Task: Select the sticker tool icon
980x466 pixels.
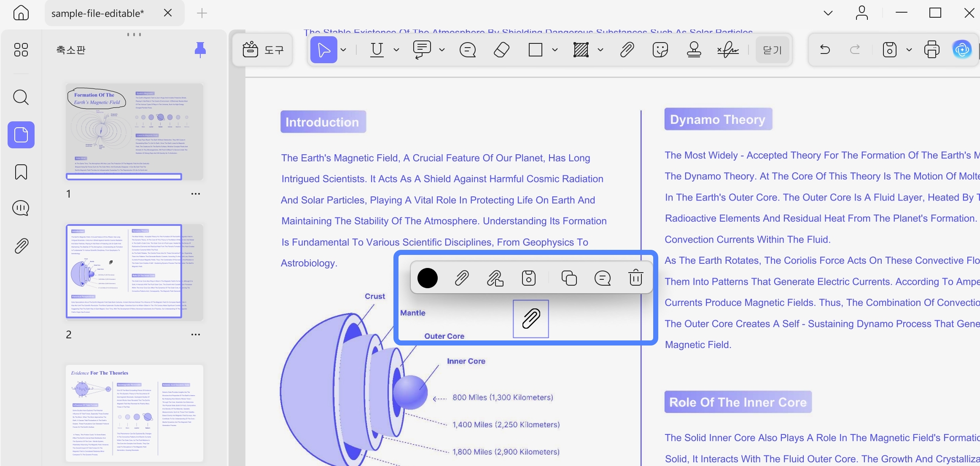Action: 660,50
